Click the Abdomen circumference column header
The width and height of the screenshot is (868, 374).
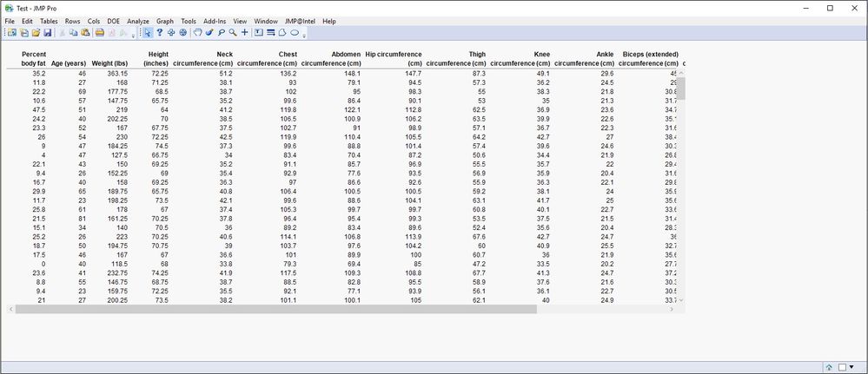coord(332,59)
